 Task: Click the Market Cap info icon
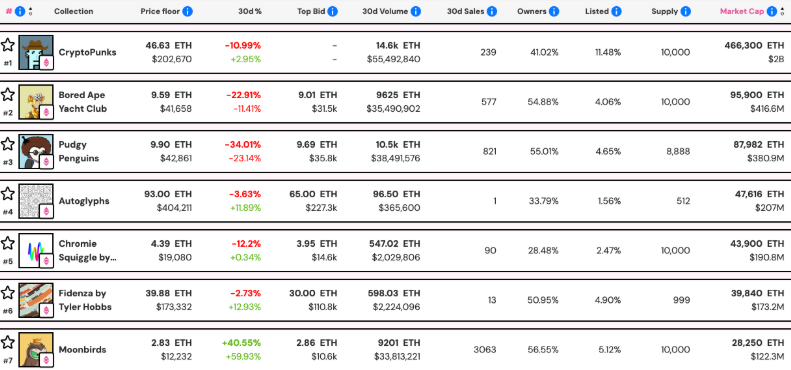(x=772, y=11)
